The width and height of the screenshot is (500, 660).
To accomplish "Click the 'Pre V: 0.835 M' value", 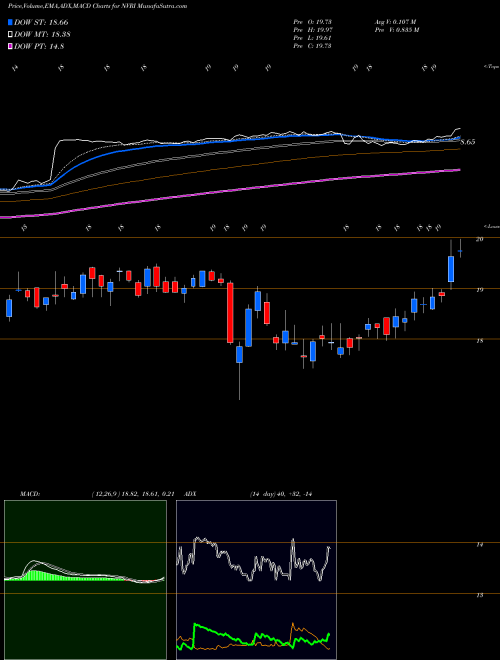I will click(396, 29).
